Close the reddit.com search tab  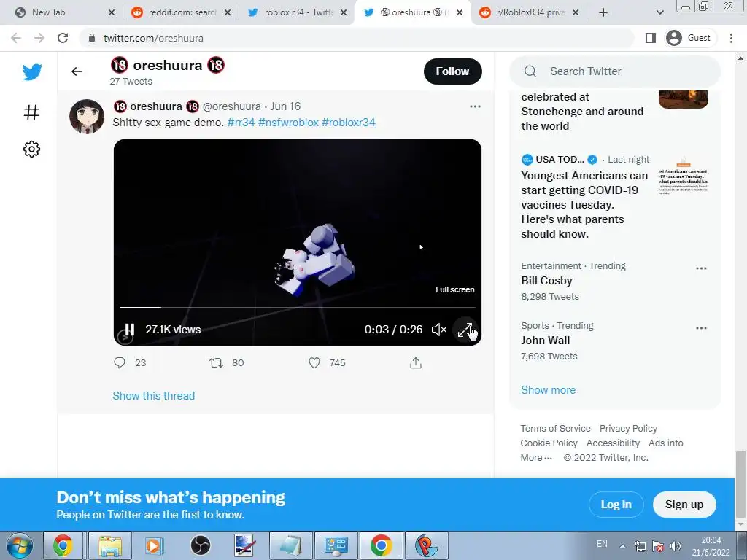coord(228,13)
